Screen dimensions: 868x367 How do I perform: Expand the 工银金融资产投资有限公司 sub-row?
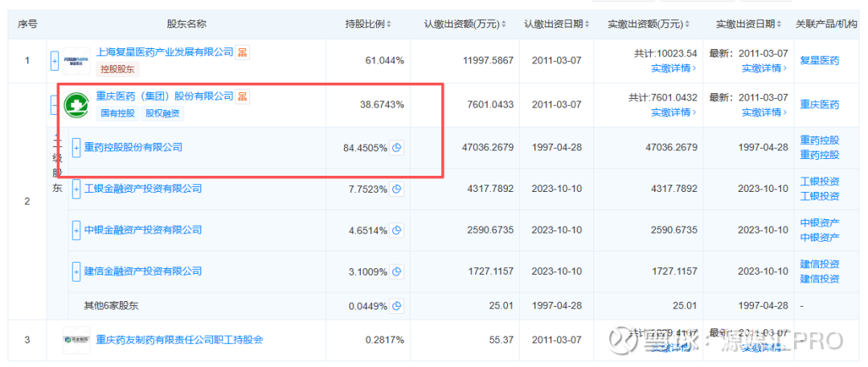click(76, 189)
